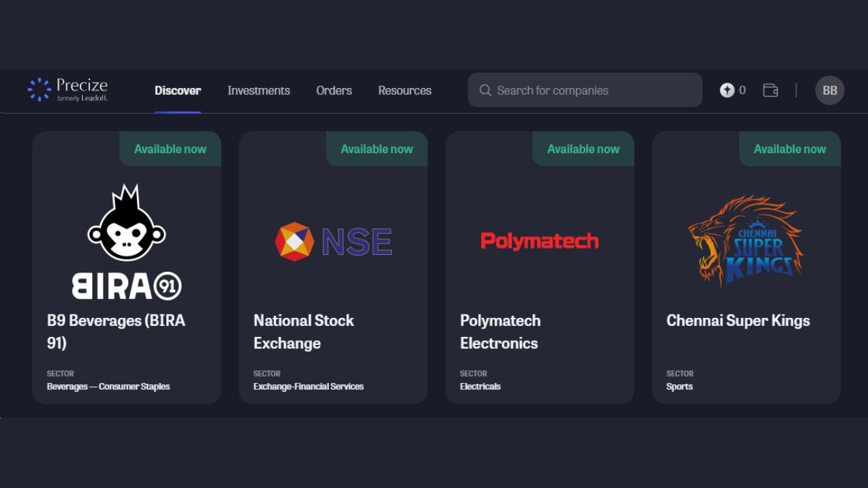868x488 pixels.
Task: Open National Stock Exchange title
Action: [304, 331]
